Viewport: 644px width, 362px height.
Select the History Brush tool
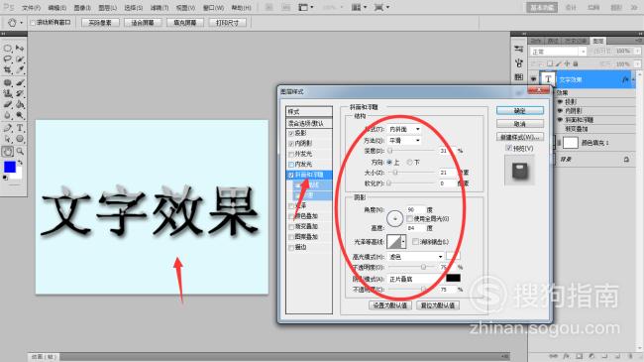click(20, 94)
